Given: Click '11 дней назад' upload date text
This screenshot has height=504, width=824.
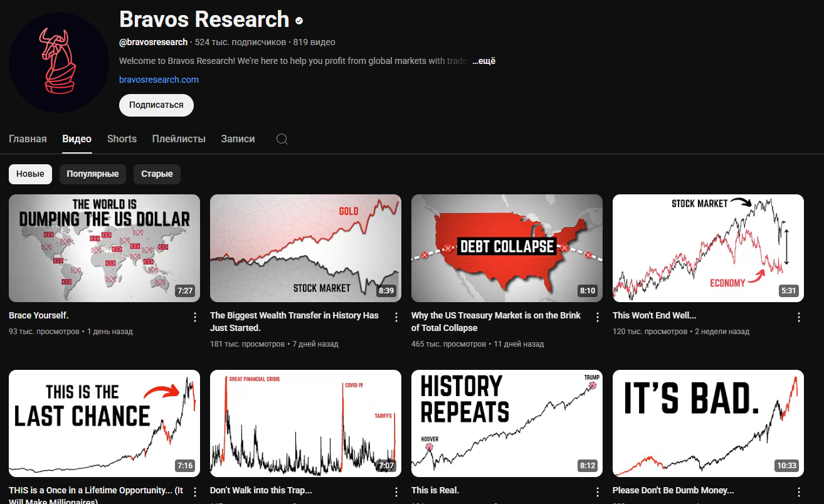Looking at the screenshot, I should tap(519, 344).
